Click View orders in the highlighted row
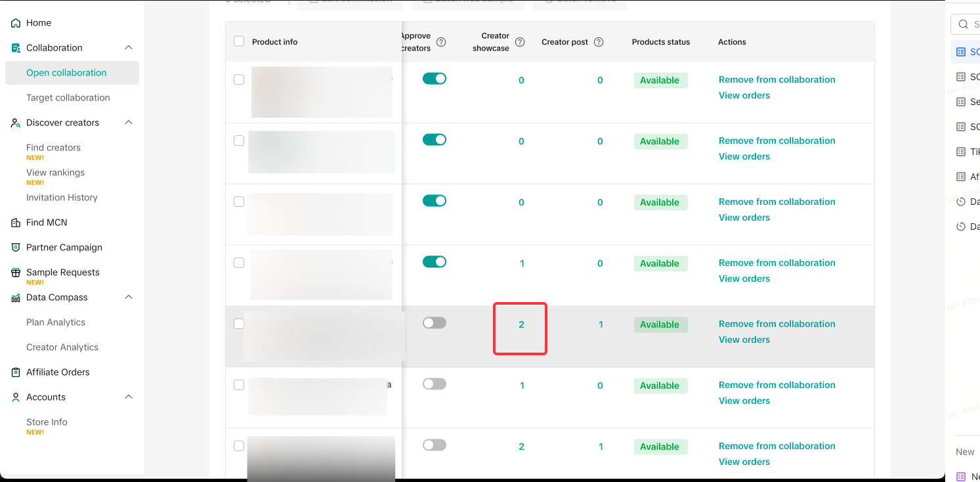This screenshot has width=980, height=482. pyautogui.click(x=744, y=340)
